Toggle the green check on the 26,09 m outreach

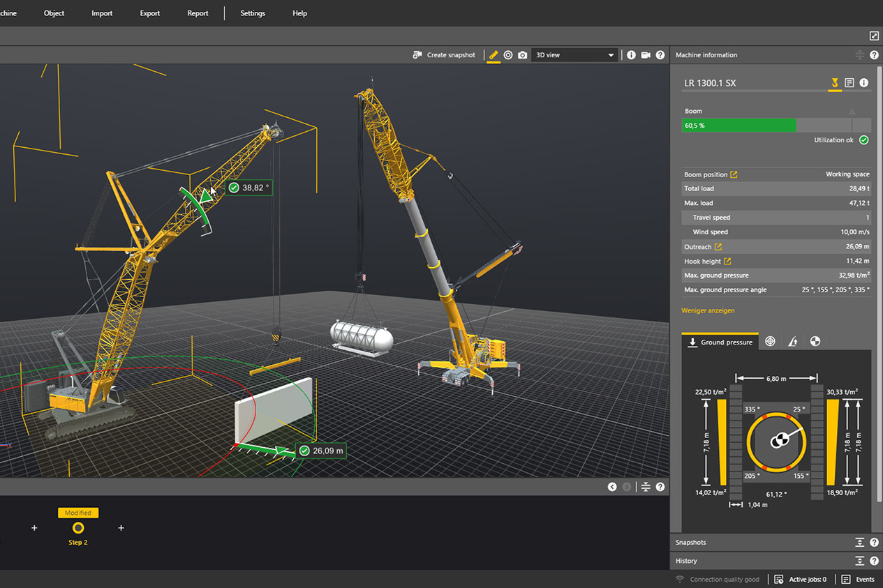[304, 451]
